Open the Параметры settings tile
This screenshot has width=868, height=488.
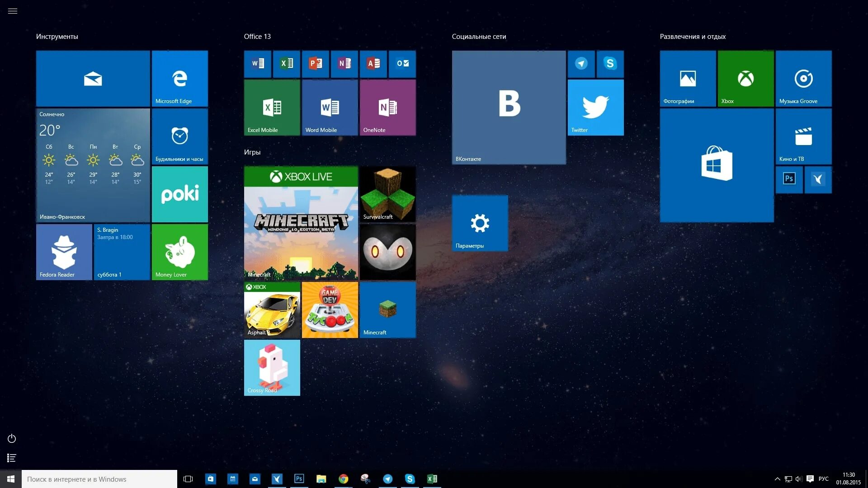(x=480, y=223)
